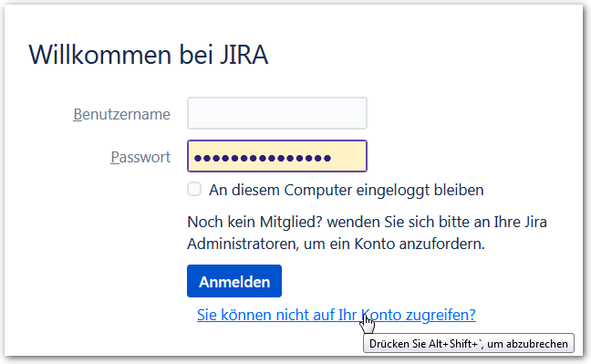Click the Alt+Shift tooltip near the cursor
591x364 pixels.
(469, 344)
